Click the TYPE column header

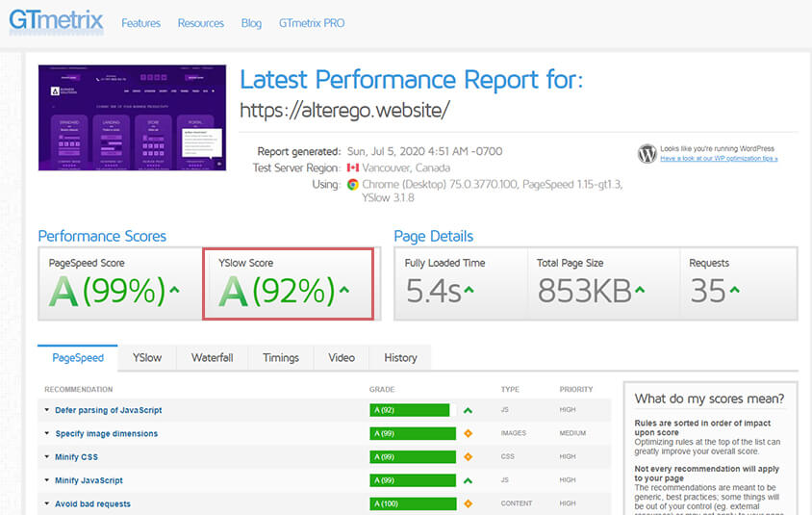(510, 389)
